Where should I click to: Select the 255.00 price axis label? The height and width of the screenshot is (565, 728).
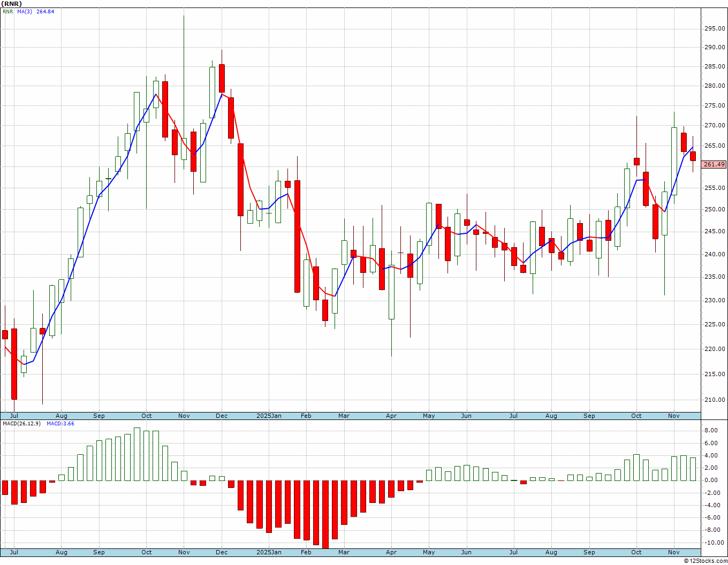pos(715,188)
